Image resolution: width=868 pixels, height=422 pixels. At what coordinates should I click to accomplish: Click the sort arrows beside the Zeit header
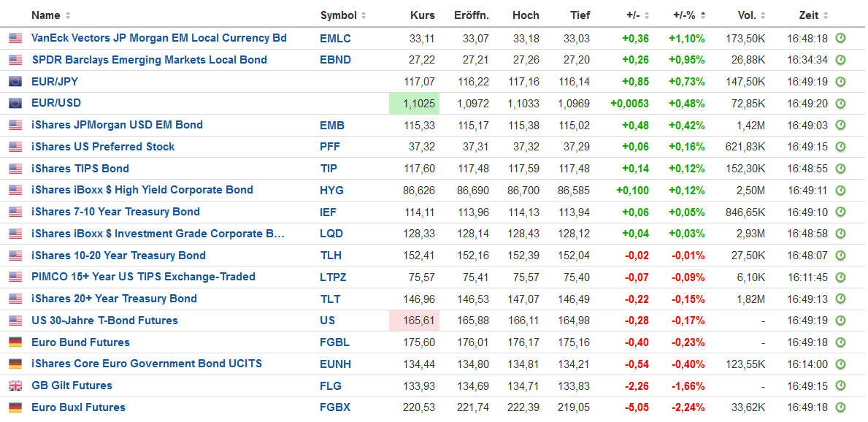pos(825,15)
